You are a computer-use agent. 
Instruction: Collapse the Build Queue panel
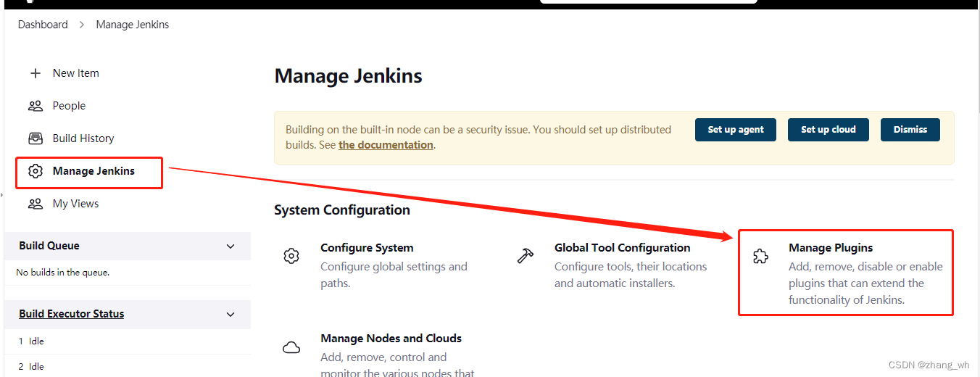click(x=231, y=246)
